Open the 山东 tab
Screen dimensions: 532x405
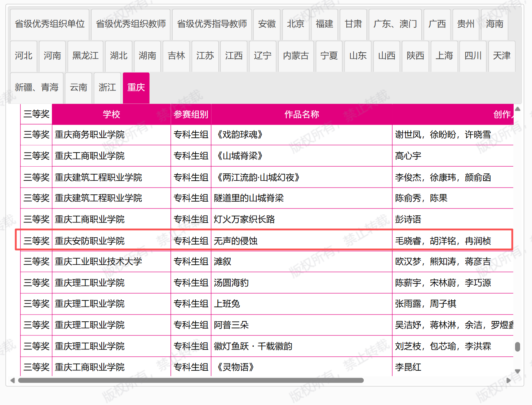pos(358,56)
